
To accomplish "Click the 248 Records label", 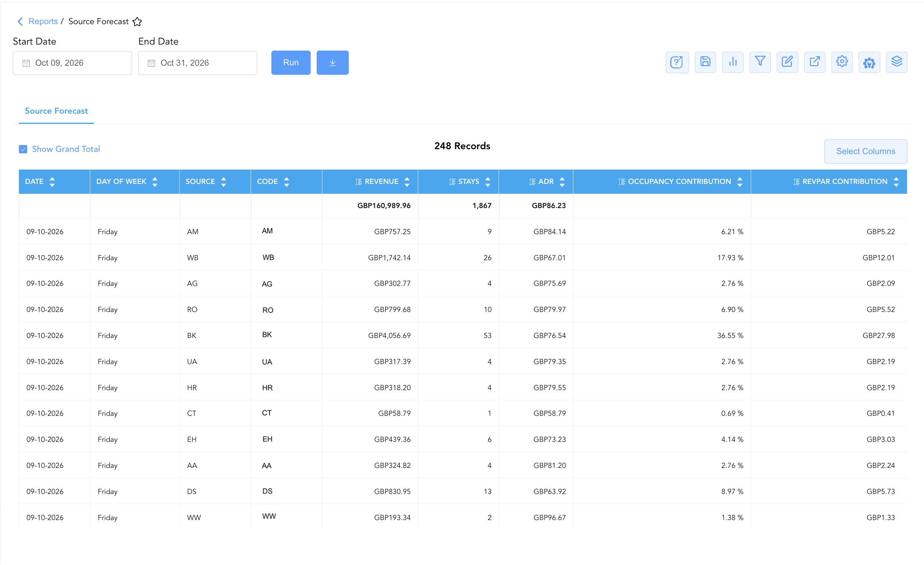I will tap(462, 146).
